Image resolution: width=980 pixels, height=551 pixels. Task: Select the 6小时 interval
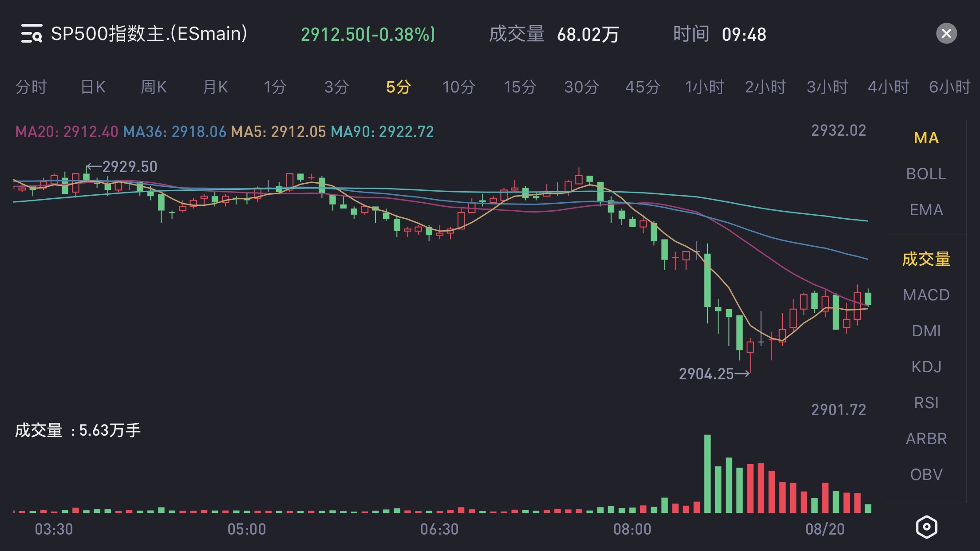[x=950, y=87]
